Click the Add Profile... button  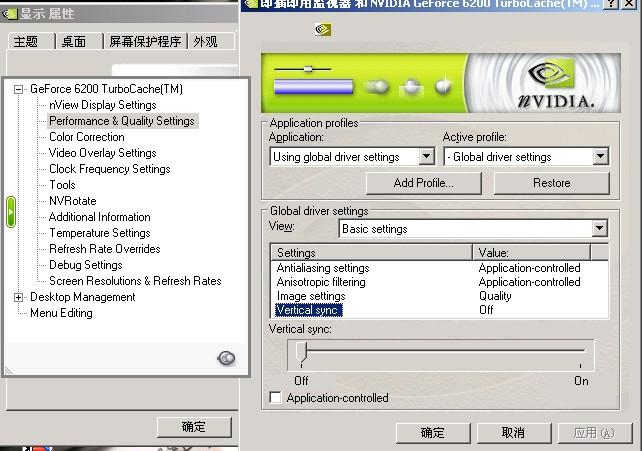point(423,183)
